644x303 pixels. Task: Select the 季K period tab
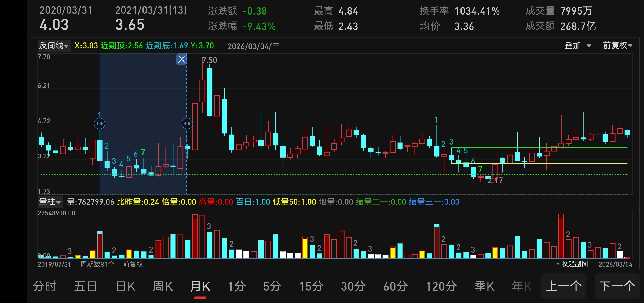tap(484, 286)
